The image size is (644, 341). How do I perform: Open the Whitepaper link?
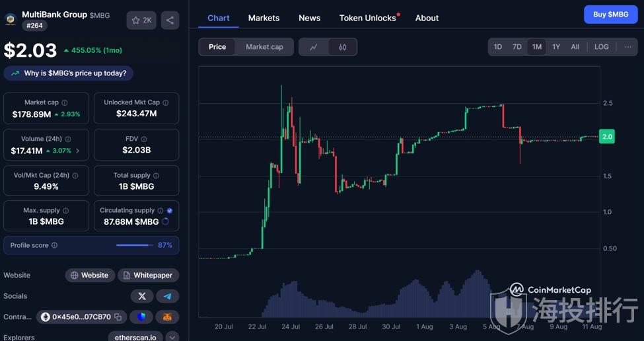point(148,275)
